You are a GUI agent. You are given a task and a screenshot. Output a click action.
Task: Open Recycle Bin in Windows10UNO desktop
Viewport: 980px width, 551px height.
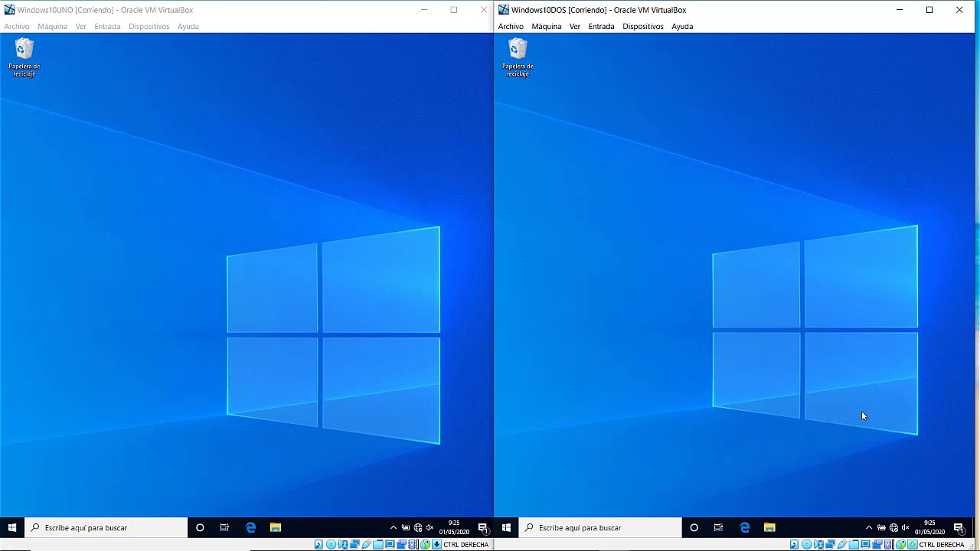(x=24, y=57)
